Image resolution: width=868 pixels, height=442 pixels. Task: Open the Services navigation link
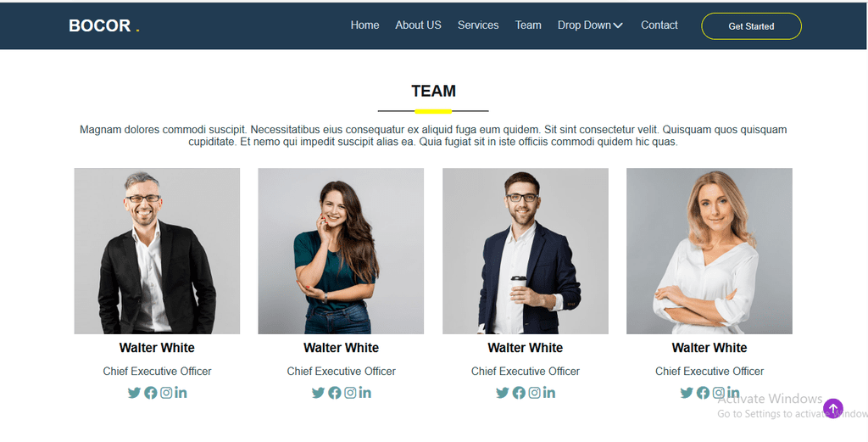[478, 25]
